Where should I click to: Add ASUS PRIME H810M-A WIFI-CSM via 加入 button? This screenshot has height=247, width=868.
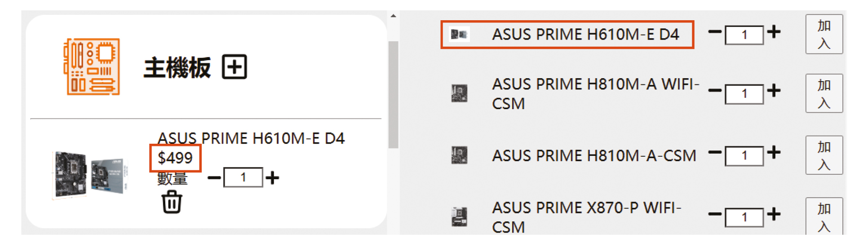pos(824,93)
